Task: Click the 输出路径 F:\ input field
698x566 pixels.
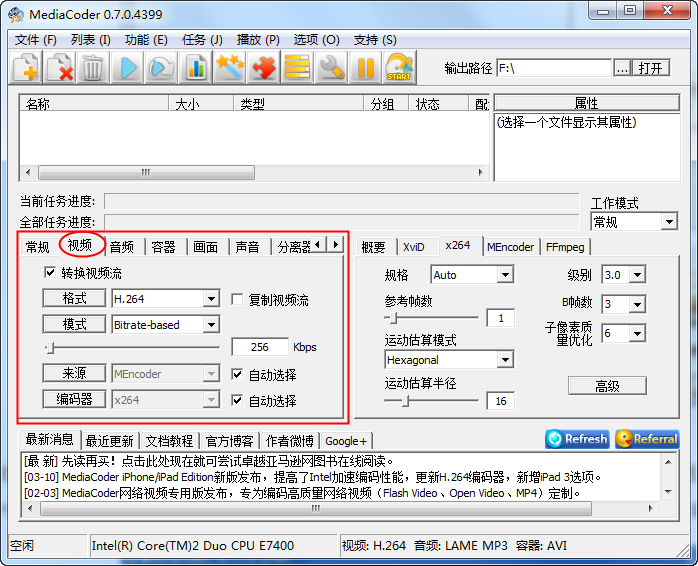Action: (554, 68)
